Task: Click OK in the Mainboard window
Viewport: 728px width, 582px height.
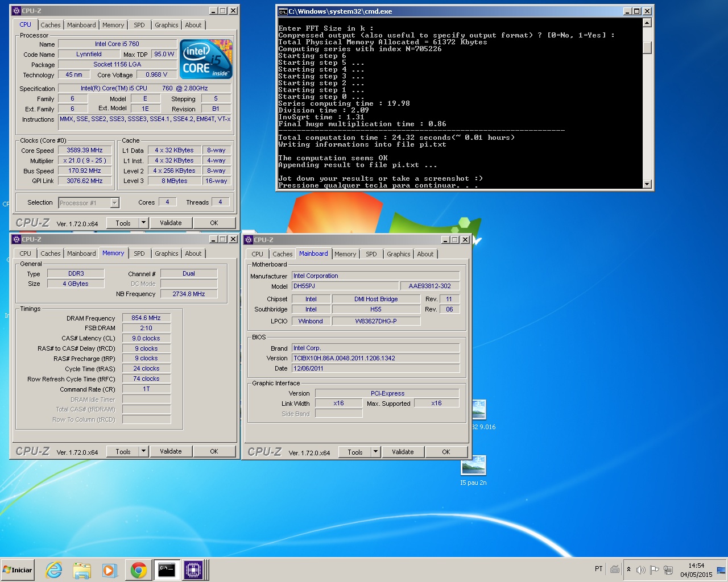Action: tap(446, 452)
